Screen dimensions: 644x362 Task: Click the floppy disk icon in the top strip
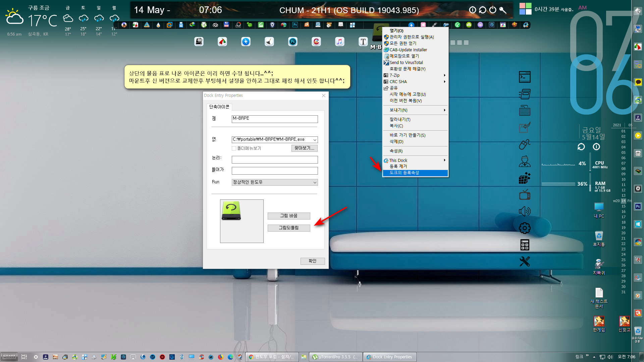tap(226, 25)
